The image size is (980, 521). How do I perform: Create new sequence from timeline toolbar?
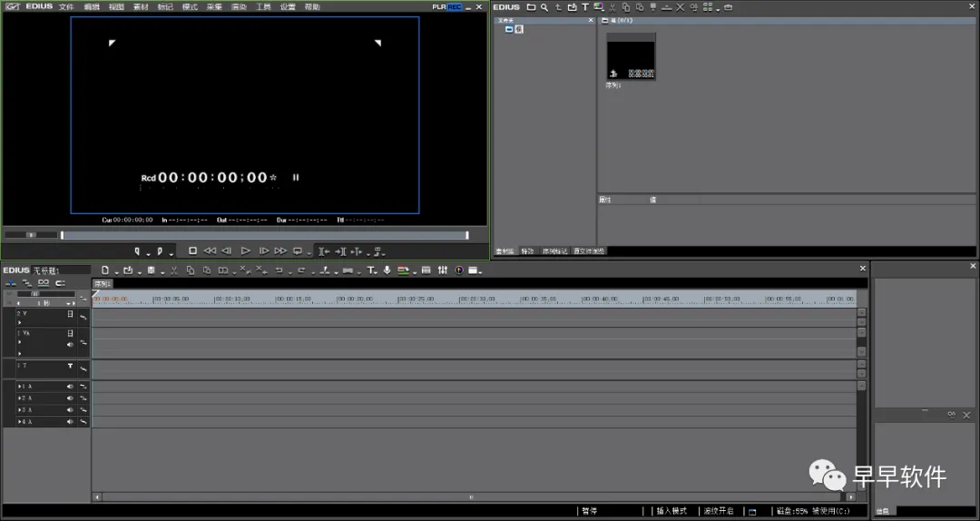[x=105, y=270]
